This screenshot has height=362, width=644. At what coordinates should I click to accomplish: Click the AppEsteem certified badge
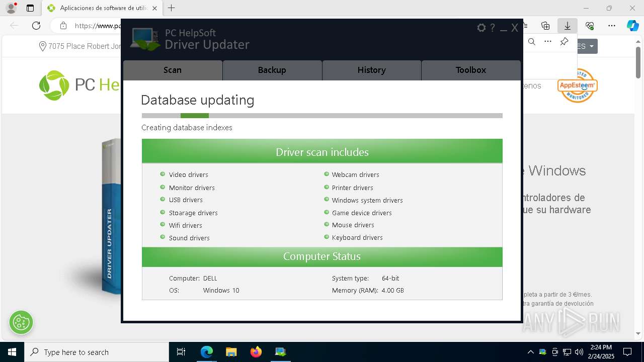[578, 85]
